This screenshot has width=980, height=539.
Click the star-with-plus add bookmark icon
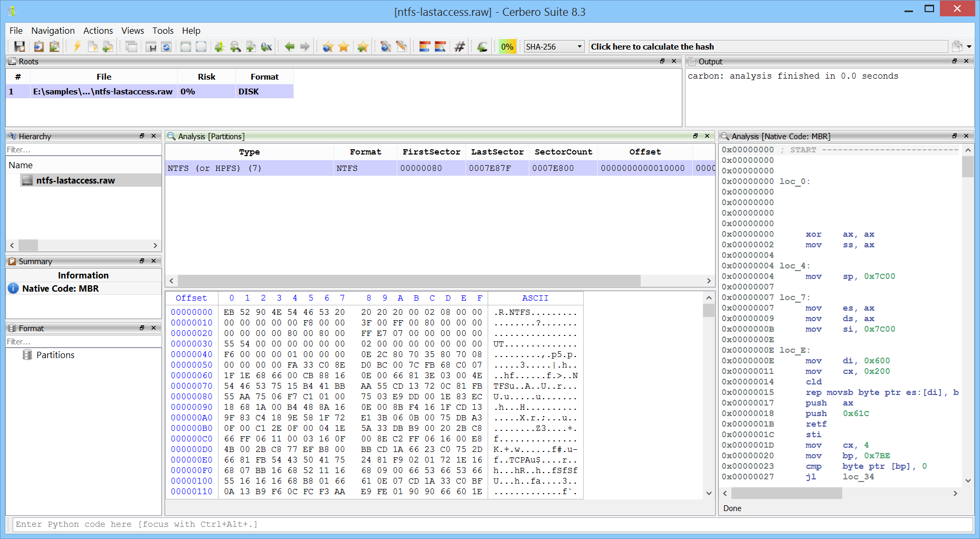pos(363,46)
